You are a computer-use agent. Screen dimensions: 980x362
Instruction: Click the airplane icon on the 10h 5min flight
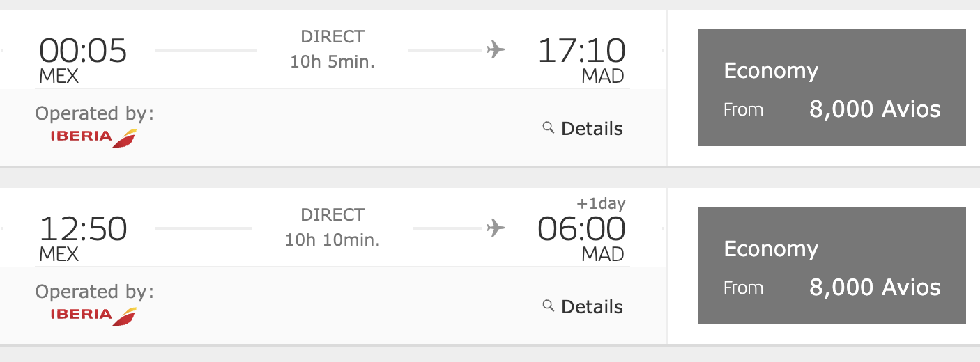point(496,50)
